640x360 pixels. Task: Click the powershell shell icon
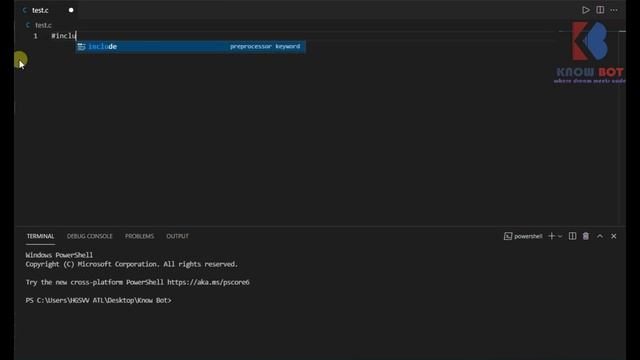click(x=508, y=236)
